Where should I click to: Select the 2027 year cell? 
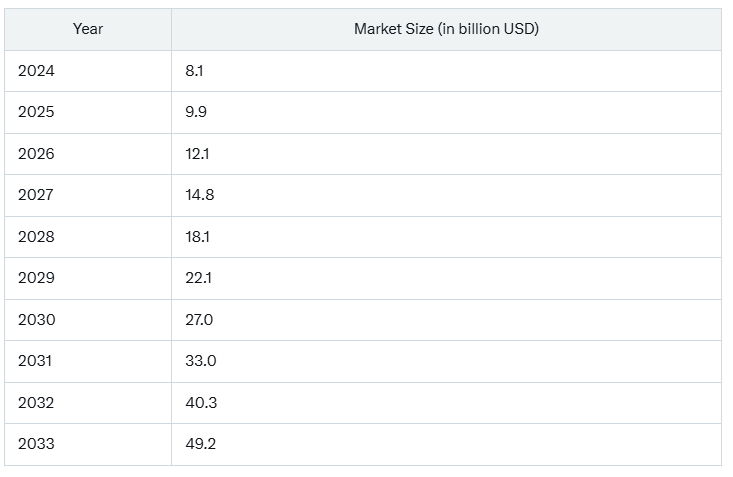pyautogui.click(x=36, y=195)
